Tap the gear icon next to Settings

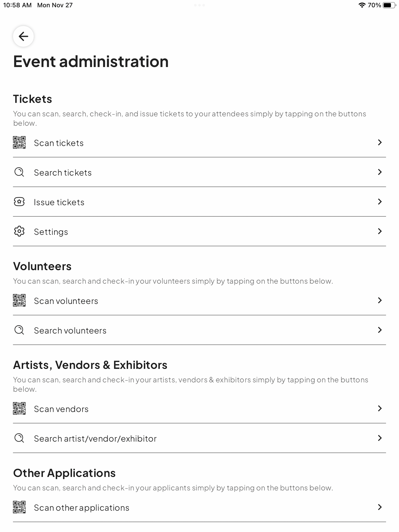click(19, 231)
